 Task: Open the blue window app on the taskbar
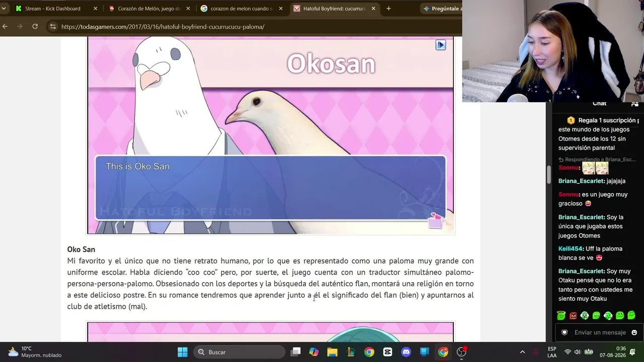pyautogui.click(x=425, y=352)
